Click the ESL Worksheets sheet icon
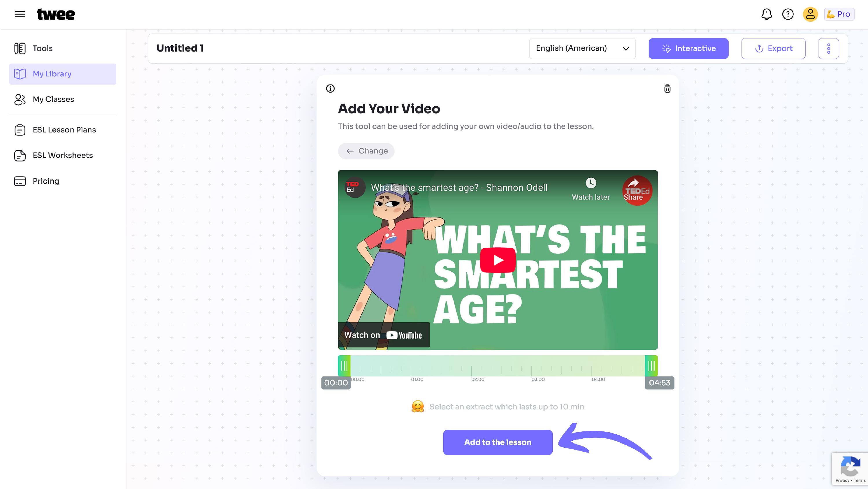The image size is (868, 489). click(x=20, y=155)
